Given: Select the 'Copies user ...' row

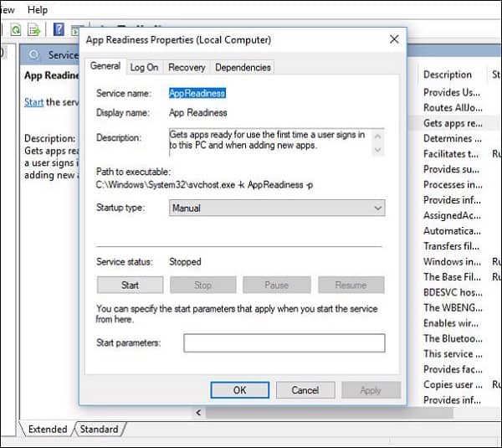Looking at the screenshot, I should point(453,384).
